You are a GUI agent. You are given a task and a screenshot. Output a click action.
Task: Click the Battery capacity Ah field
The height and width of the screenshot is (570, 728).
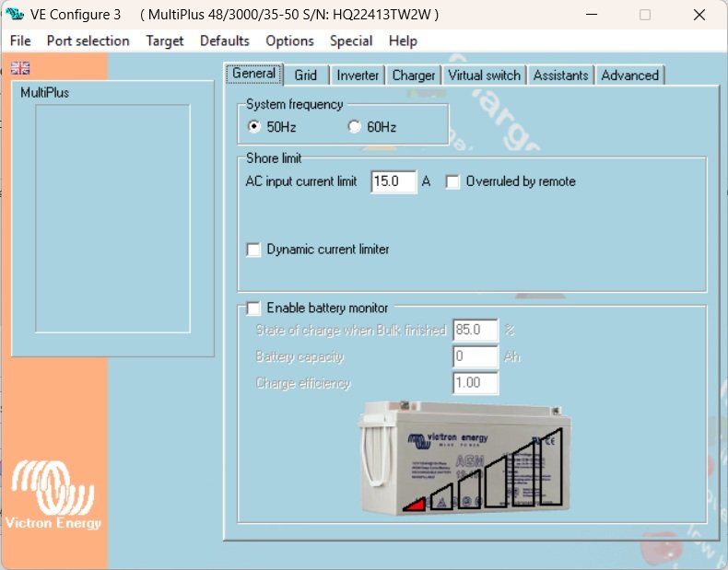(476, 356)
